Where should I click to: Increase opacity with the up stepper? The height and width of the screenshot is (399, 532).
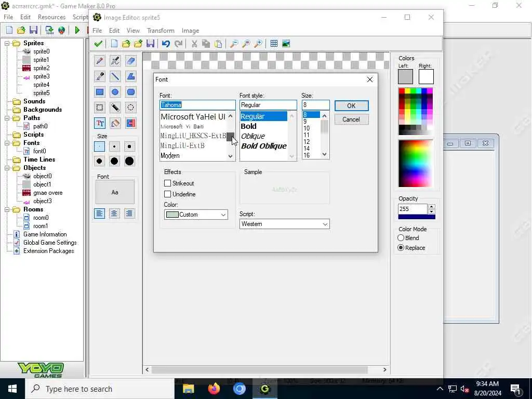pyautogui.click(x=431, y=206)
